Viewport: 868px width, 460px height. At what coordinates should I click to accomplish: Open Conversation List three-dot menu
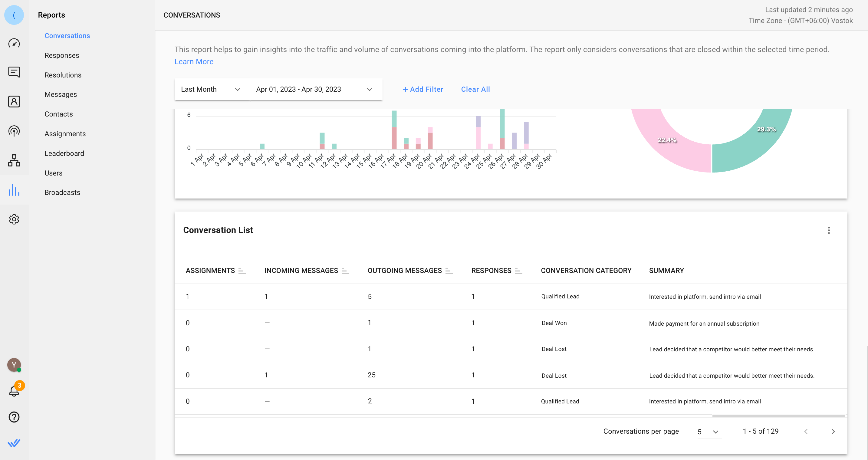pyautogui.click(x=829, y=230)
